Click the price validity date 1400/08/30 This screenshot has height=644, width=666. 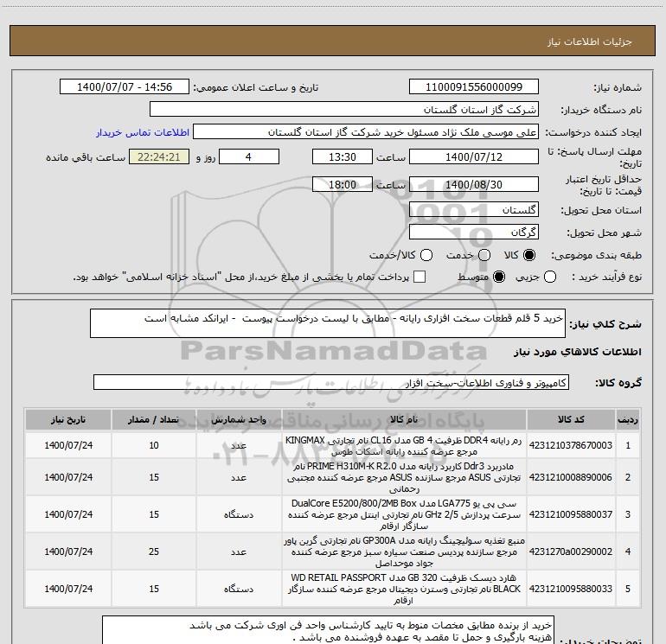[474, 184]
